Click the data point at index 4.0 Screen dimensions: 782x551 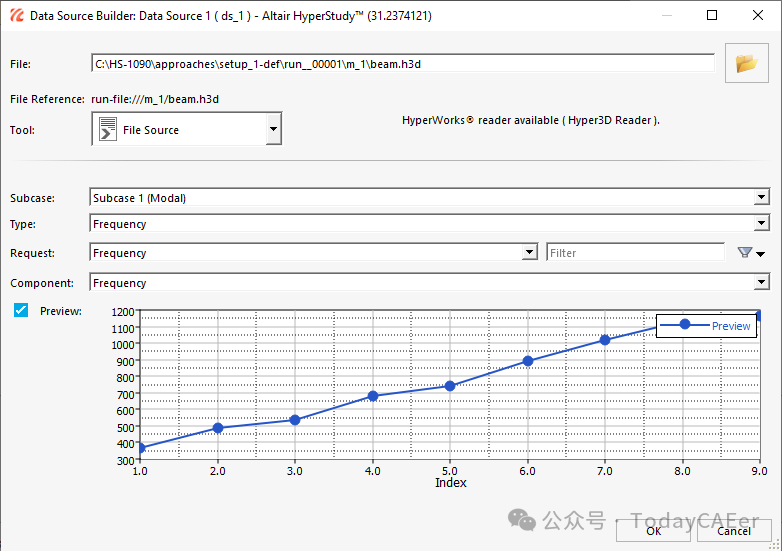(373, 396)
